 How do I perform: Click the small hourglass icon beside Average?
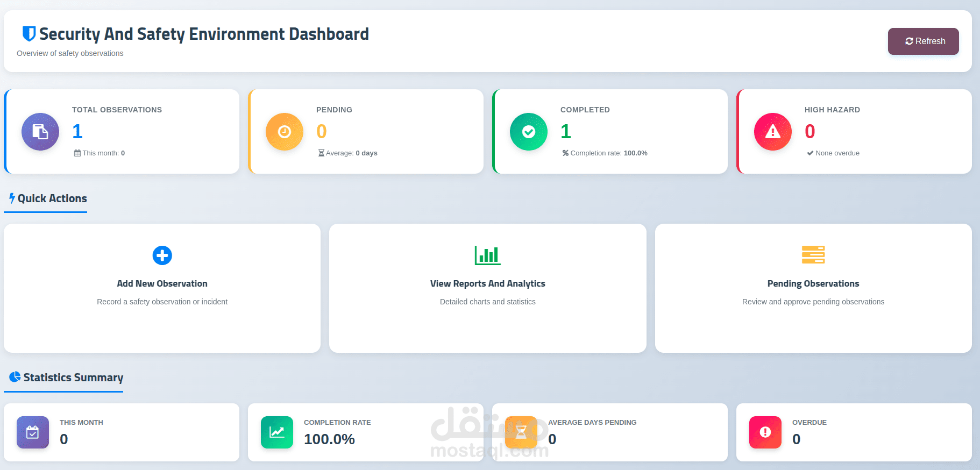coord(321,153)
